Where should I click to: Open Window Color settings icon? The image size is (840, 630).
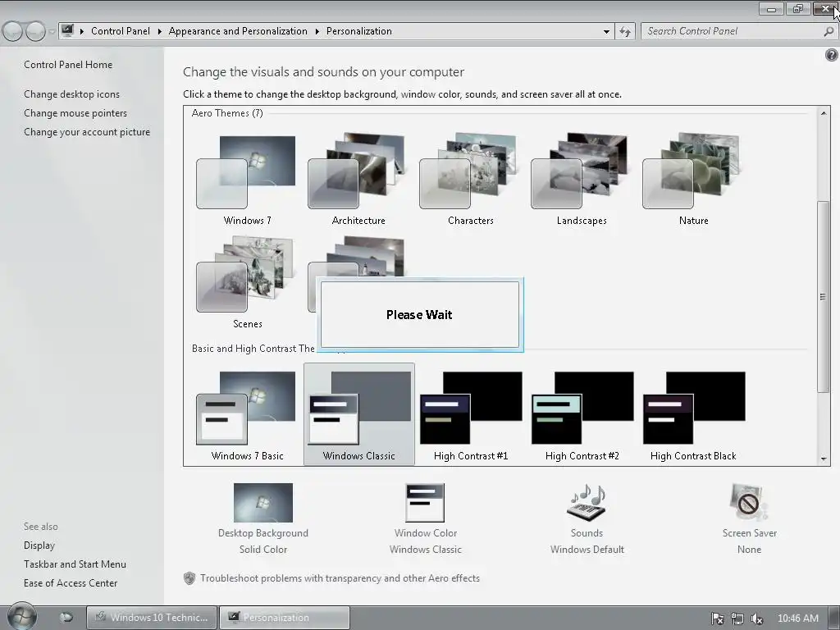(x=426, y=503)
